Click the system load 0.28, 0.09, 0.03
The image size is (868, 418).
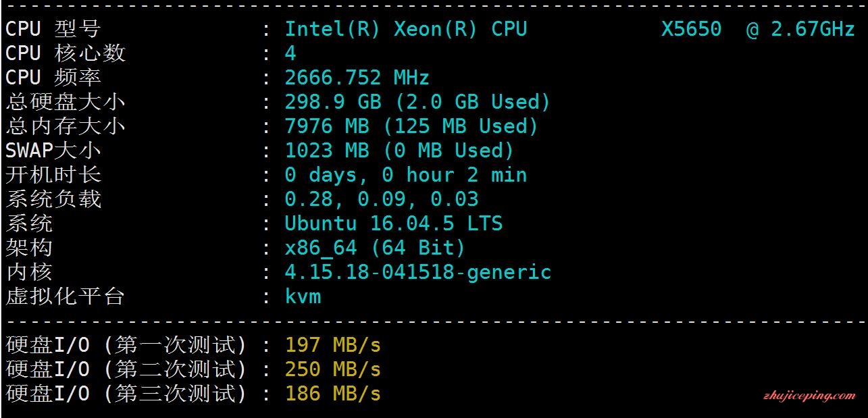pos(381,199)
